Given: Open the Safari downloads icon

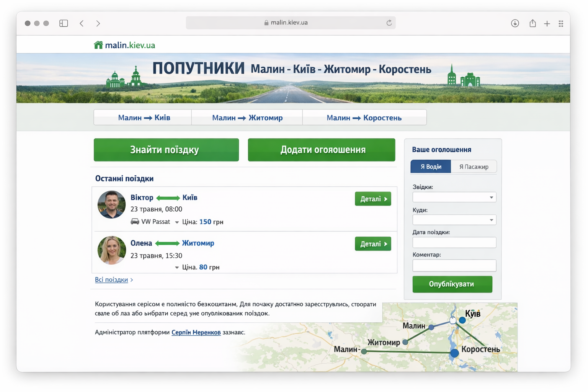Looking at the screenshot, I should coord(515,23).
